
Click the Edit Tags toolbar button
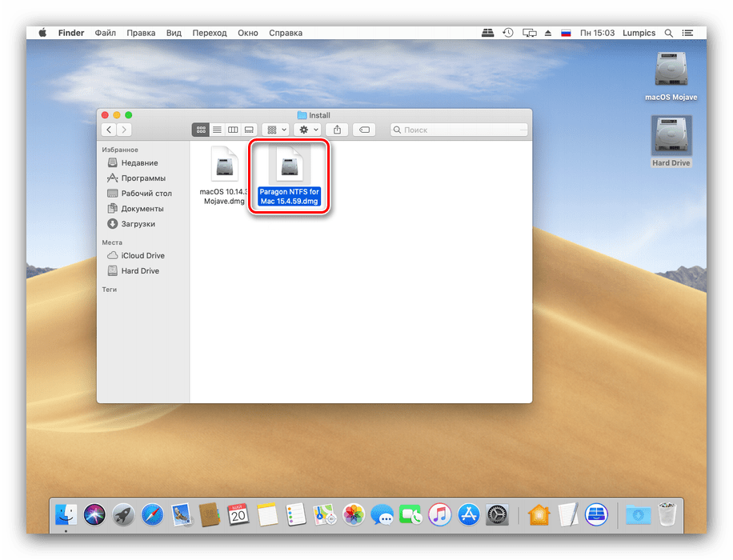tap(364, 130)
